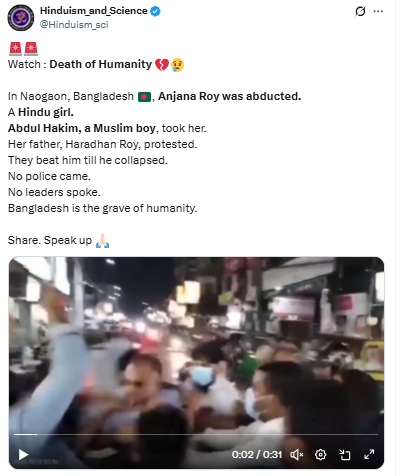The width and height of the screenshot is (401, 476).
Task: Open the @Hinduism_sci handle link
Action: point(74,25)
